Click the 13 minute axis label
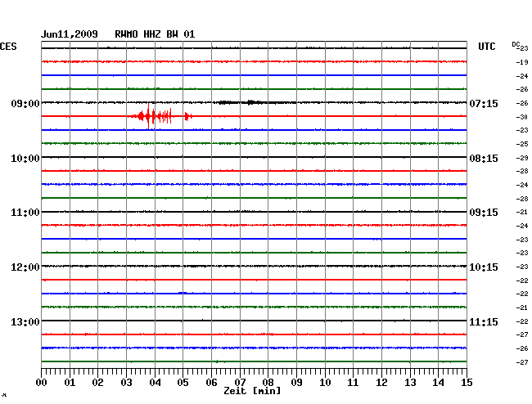The image size is (532, 404). click(x=410, y=383)
